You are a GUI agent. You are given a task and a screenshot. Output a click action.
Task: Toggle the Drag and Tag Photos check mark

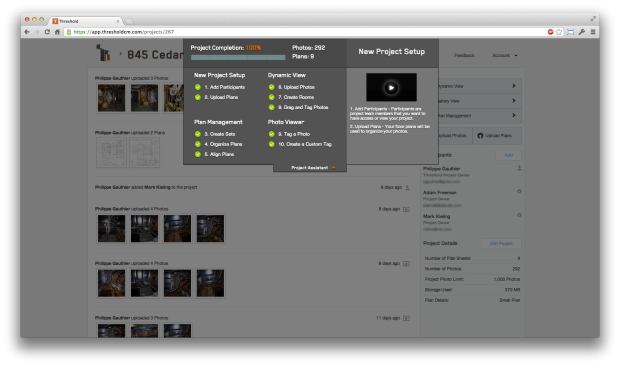coord(272,107)
